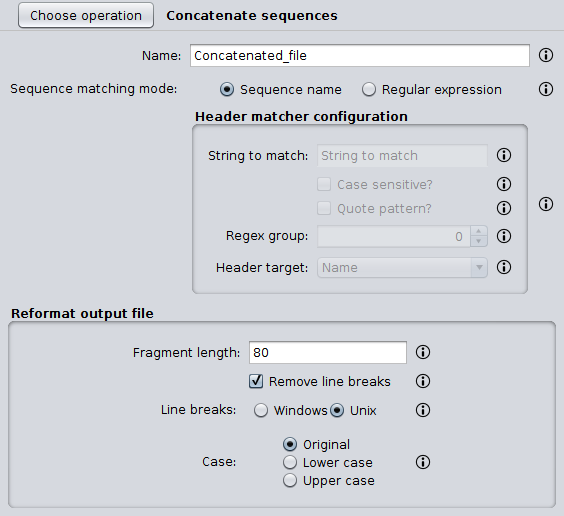564x516 pixels.
Task: Increase Regex group with up arrow
Action: (x=478, y=231)
